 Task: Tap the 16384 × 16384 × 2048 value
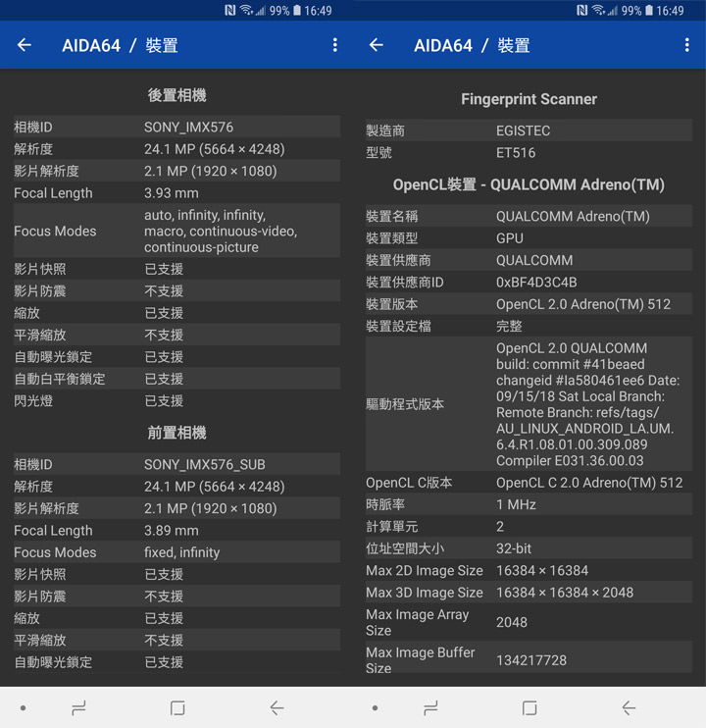pos(565,593)
